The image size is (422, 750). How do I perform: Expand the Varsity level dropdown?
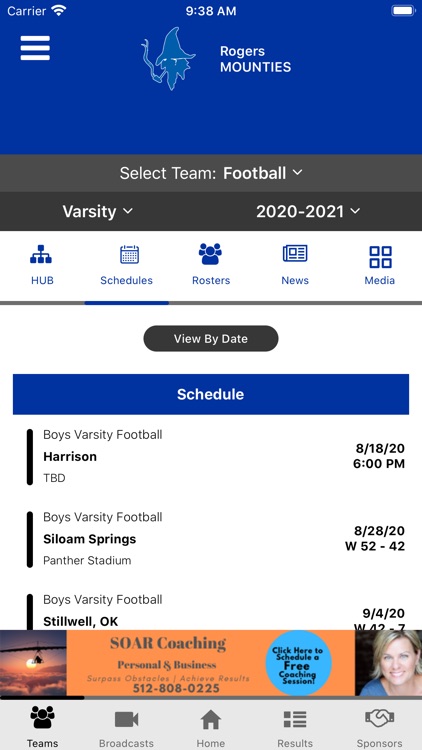coord(98,211)
